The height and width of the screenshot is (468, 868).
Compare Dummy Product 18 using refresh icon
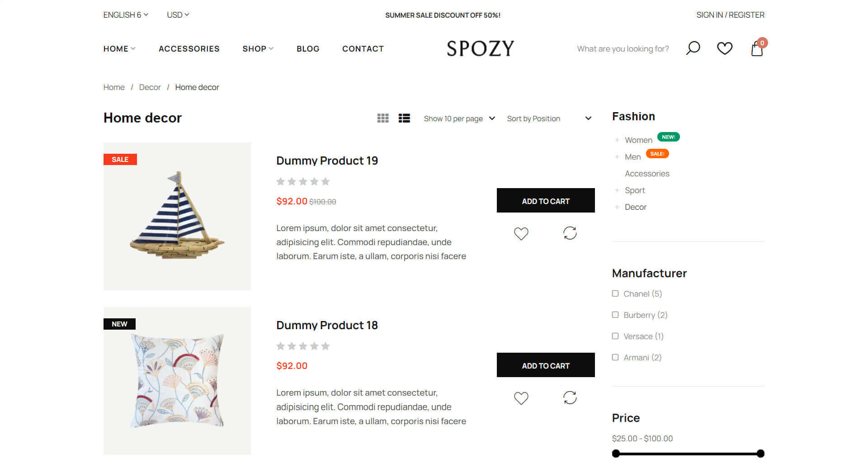[570, 397]
